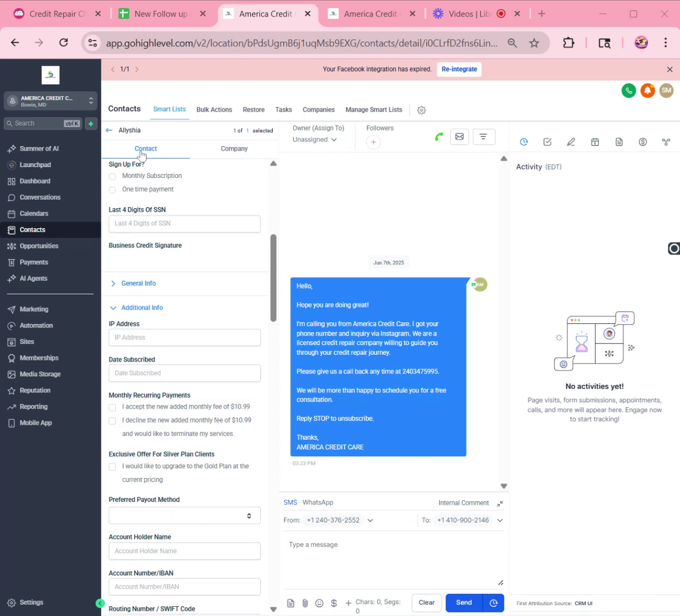
Task: Open the orange notifications bell
Action: (x=647, y=91)
